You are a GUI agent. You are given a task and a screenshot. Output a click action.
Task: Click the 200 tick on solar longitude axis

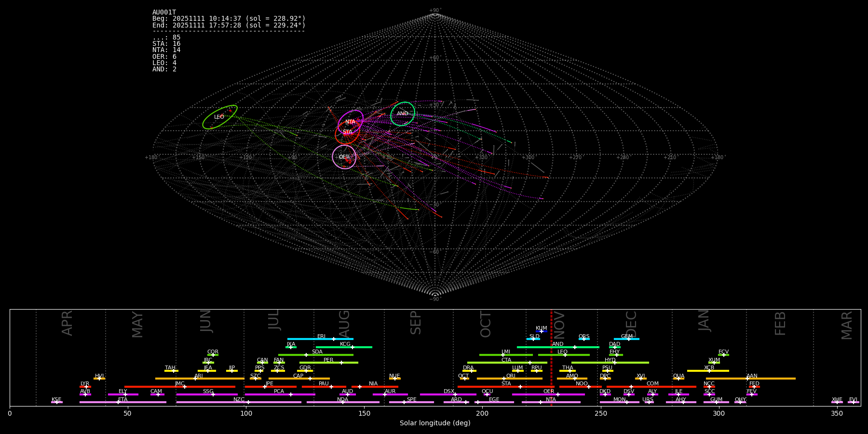tap(482, 414)
